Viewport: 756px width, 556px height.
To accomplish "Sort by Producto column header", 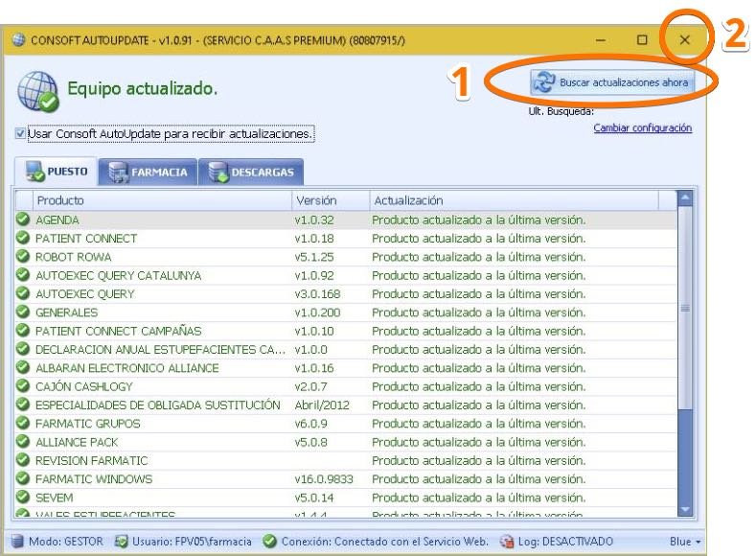I will [162, 200].
